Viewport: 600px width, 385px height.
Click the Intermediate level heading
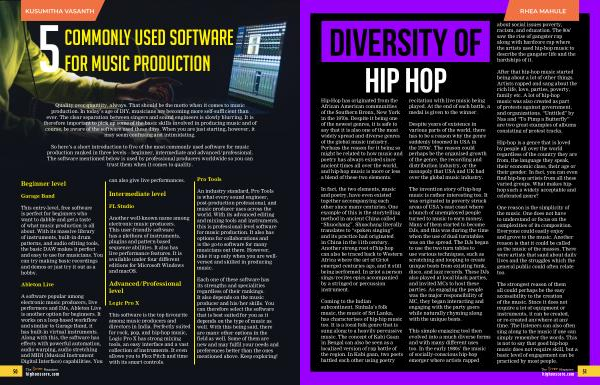[137, 194]
